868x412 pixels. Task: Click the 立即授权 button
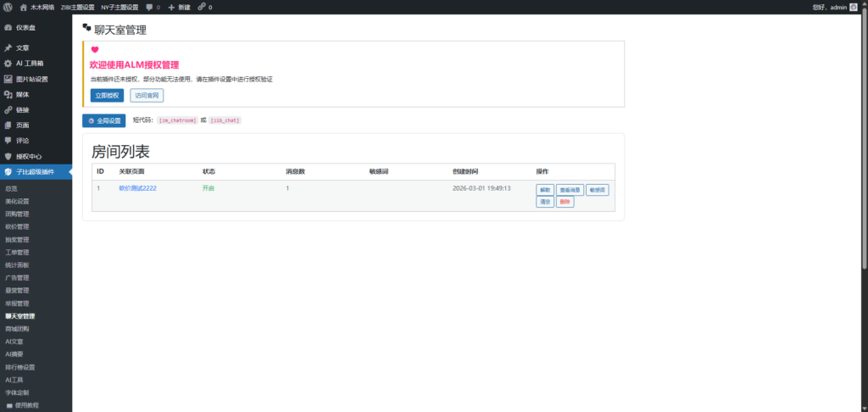click(107, 95)
